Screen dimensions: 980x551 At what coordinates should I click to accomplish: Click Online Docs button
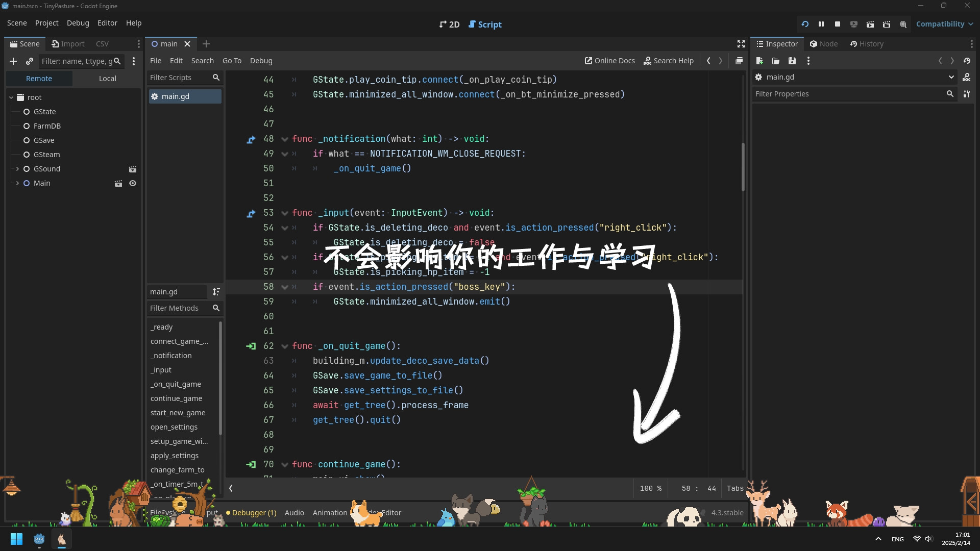[x=608, y=61]
